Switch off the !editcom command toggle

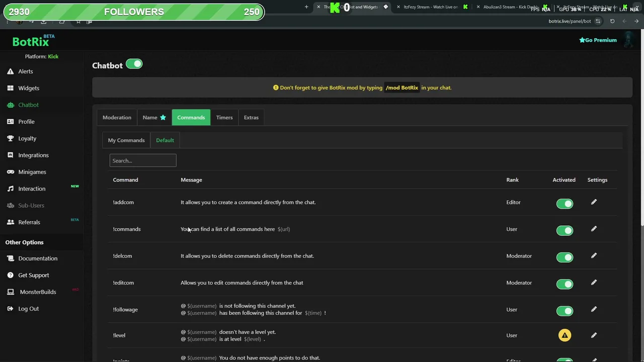(565, 284)
